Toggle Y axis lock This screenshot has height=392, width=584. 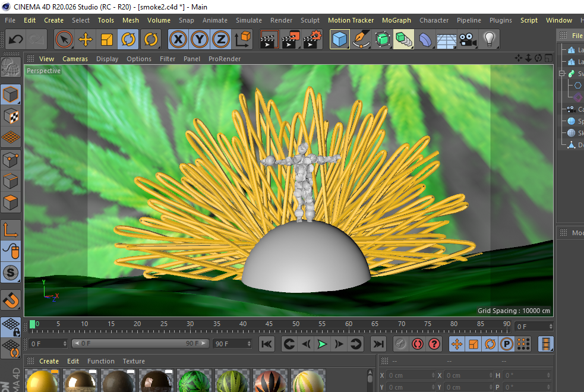200,39
